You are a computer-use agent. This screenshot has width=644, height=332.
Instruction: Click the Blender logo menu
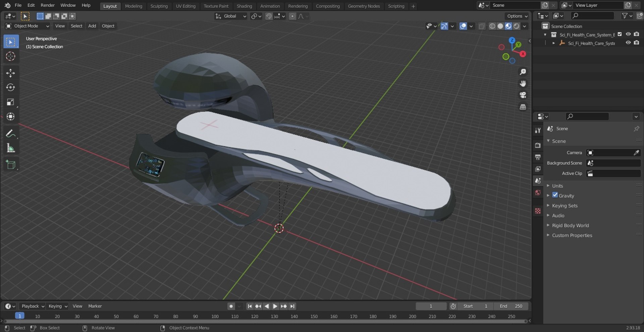pyautogui.click(x=7, y=5)
